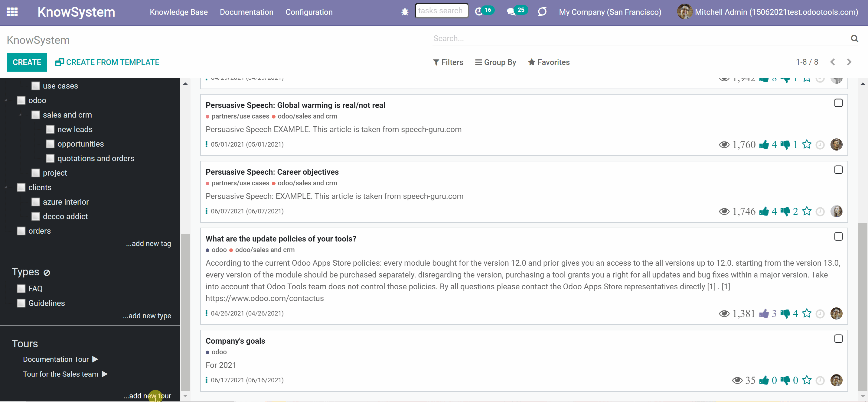Open the Documentation menu
The image size is (868, 402).
click(x=246, y=12)
